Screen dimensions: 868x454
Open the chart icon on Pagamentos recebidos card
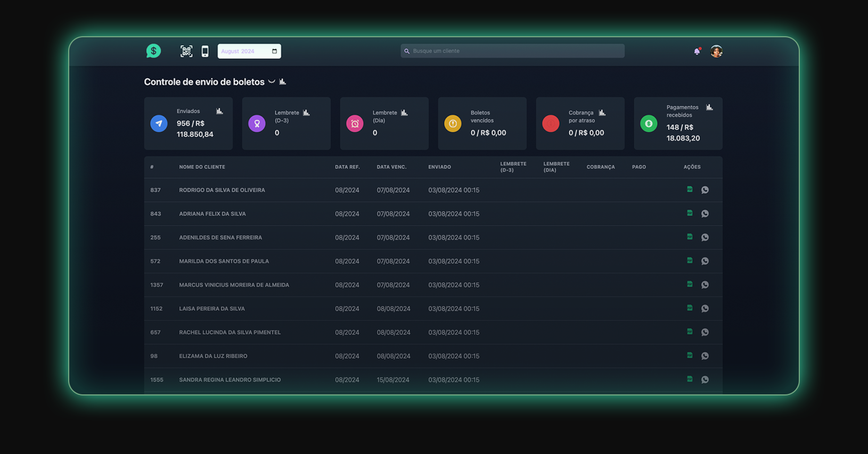pyautogui.click(x=709, y=107)
